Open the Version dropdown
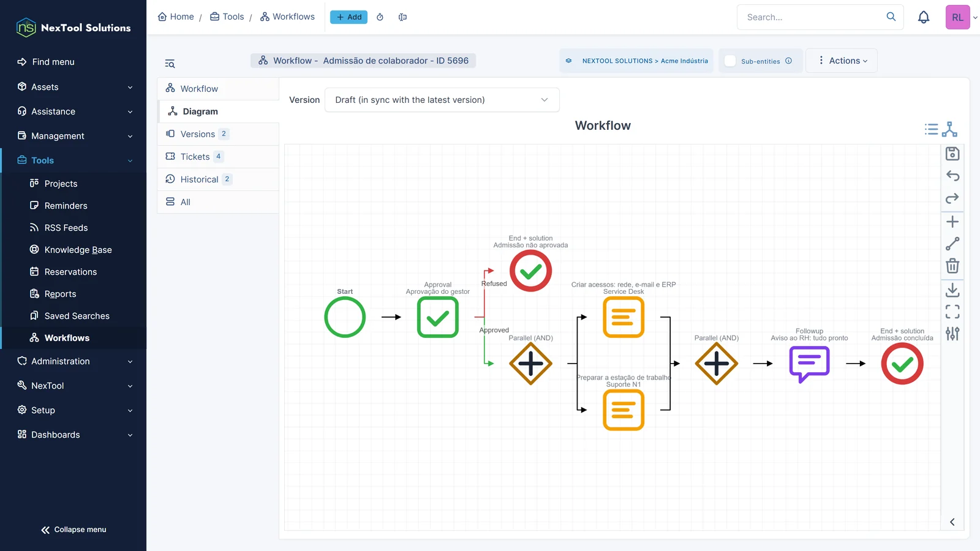The width and height of the screenshot is (980, 551). pyautogui.click(x=442, y=100)
